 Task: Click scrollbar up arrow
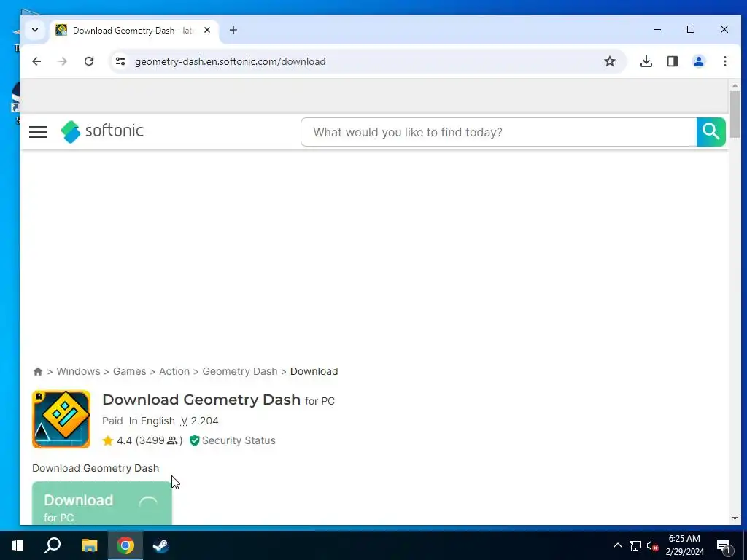coord(735,85)
